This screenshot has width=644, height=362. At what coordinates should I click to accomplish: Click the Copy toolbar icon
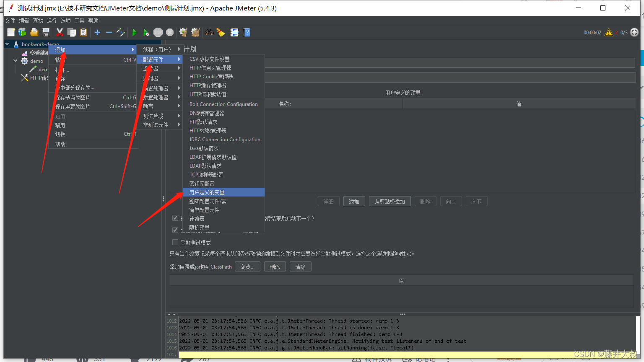pyautogui.click(x=72, y=32)
